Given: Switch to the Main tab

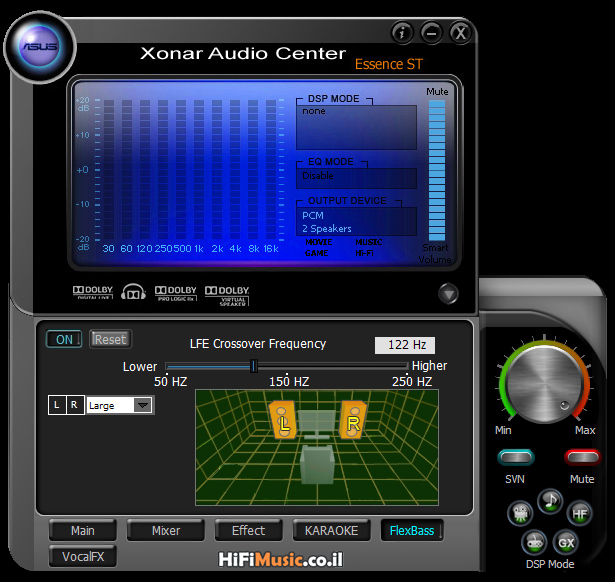Looking at the screenshot, I should coord(83,531).
